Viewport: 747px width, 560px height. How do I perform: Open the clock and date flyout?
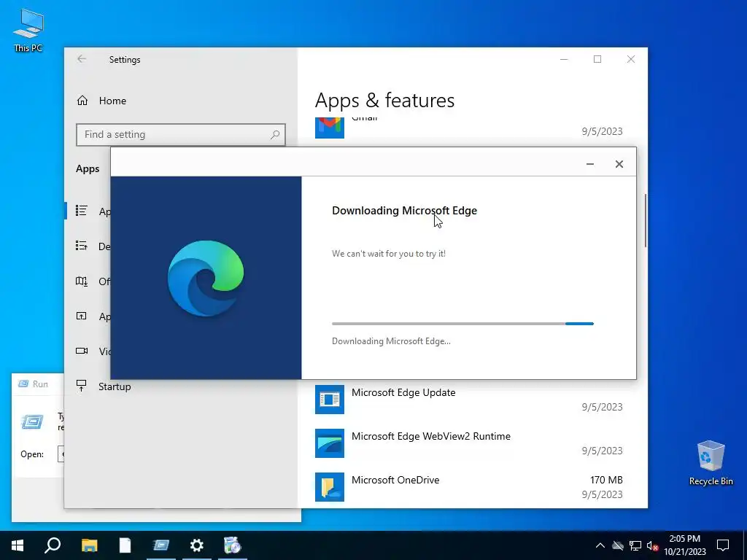click(684, 545)
